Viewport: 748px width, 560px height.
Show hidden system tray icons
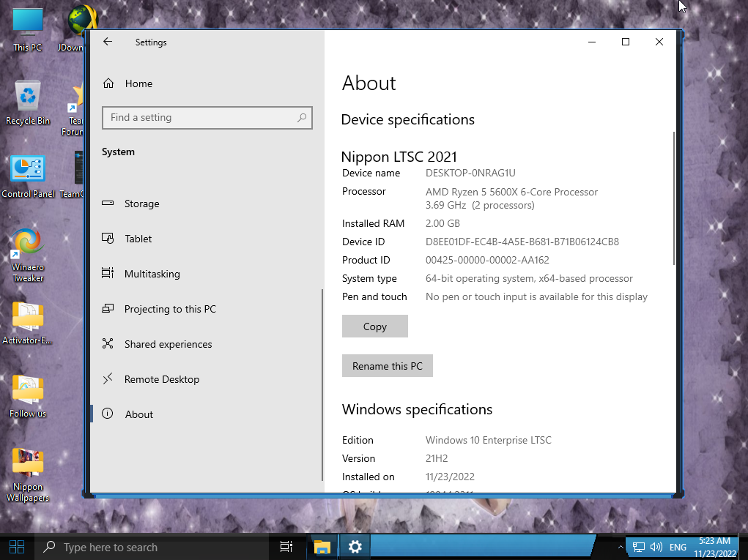pyautogui.click(x=621, y=547)
